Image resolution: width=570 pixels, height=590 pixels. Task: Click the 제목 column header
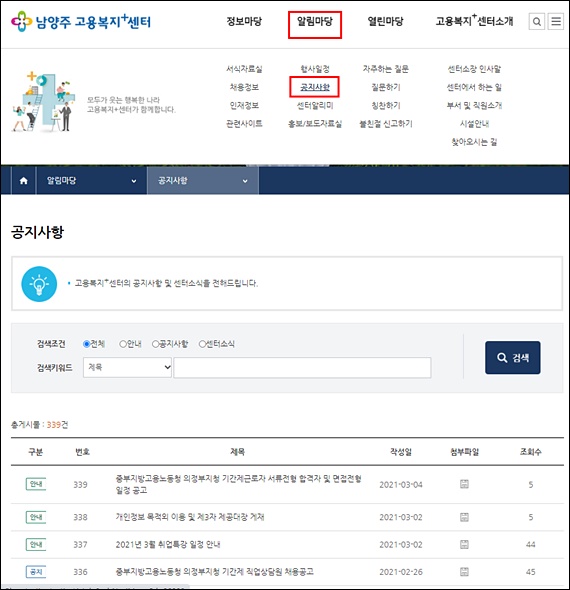237,452
